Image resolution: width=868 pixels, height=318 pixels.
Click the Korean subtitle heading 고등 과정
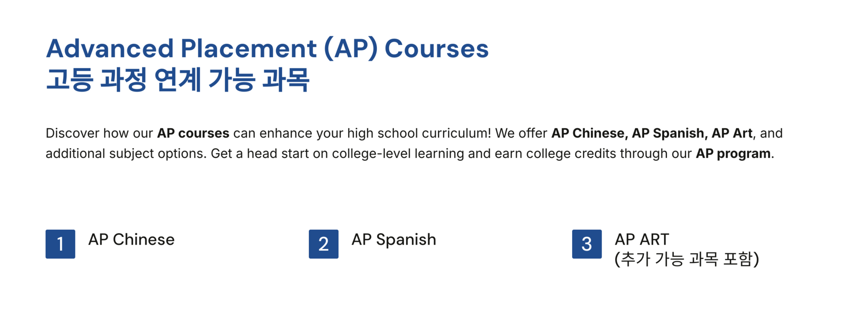(x=177, y=80)
